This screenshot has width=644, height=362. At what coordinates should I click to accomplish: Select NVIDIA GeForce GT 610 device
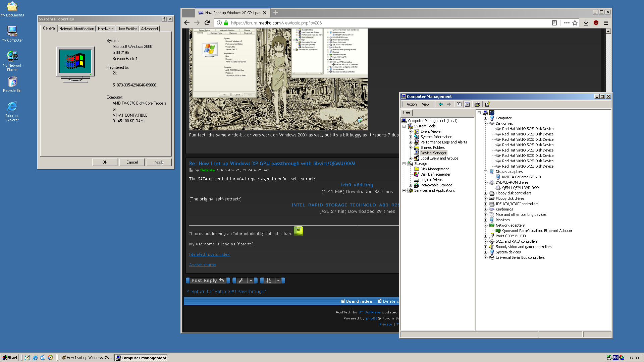[521, 177]
